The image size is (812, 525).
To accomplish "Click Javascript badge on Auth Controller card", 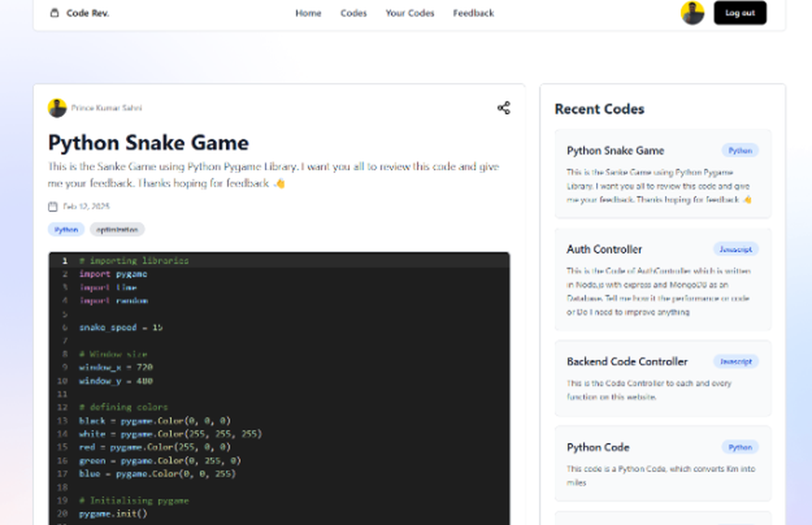I will pyautogui.click(x=736, y=249).
